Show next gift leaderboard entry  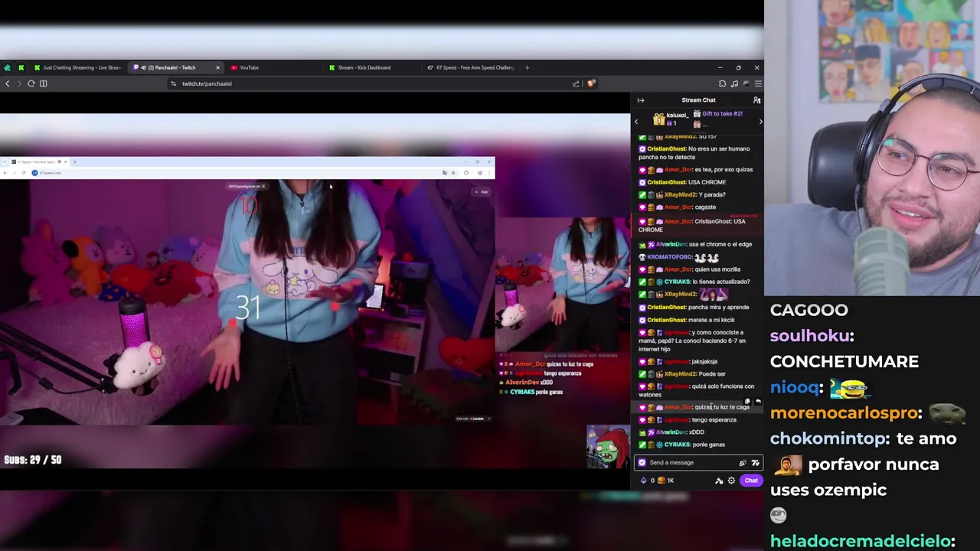tap(760, 122)
